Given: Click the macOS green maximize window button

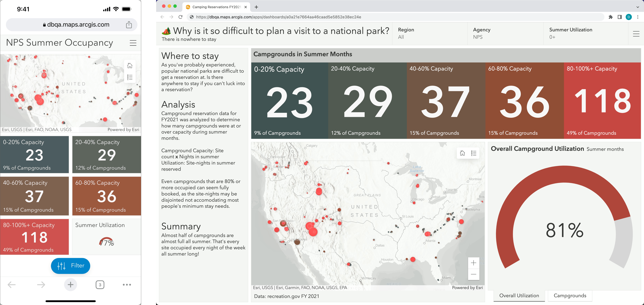Looking at the screenshot, I should [175, 6].
